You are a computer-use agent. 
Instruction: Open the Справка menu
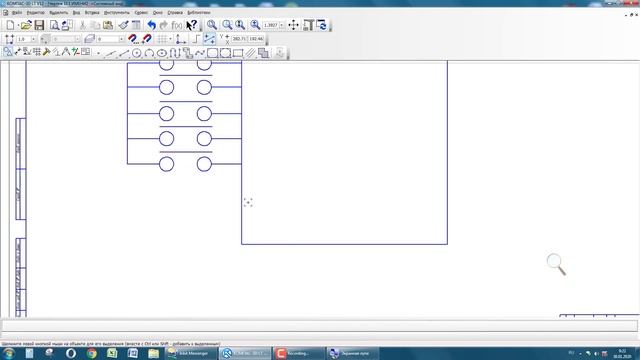click(175, 13)
